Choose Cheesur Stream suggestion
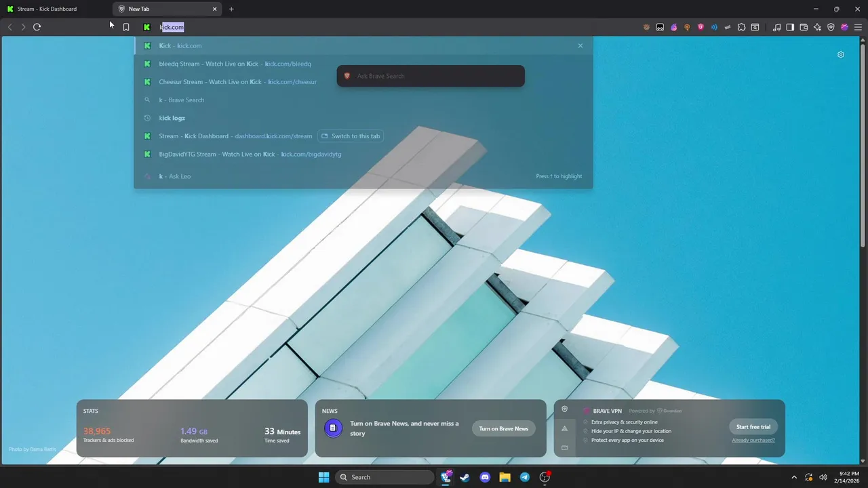This screenshot has height=488, width=868. point(363,82)
